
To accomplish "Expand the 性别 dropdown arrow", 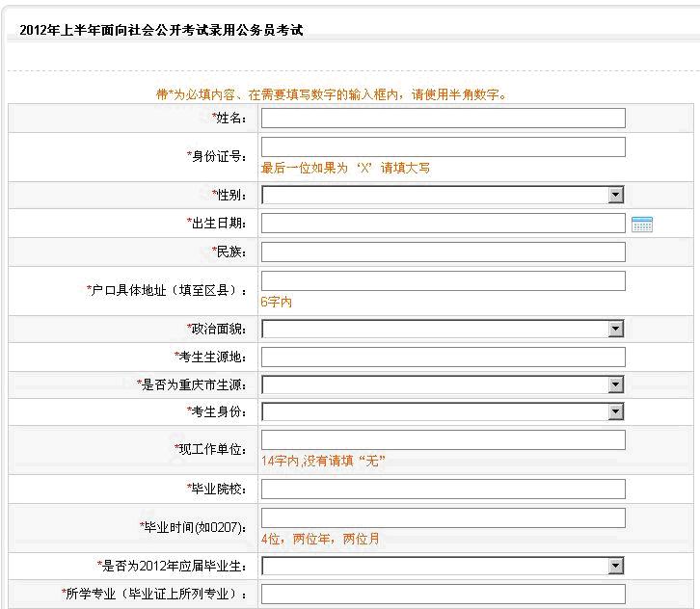I will pyautogui.click(x=615, y=195).
